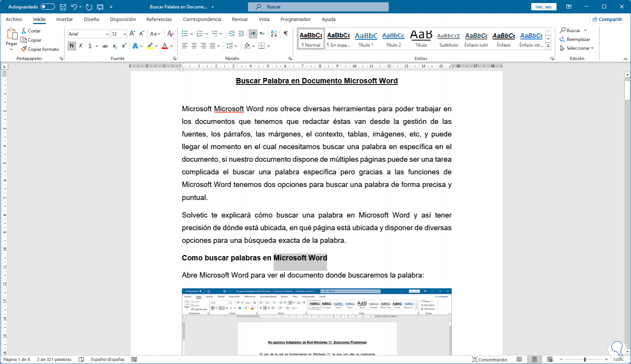631x364 pixels.
Task: Align the paragraph to the right
Action: (203, 46)
